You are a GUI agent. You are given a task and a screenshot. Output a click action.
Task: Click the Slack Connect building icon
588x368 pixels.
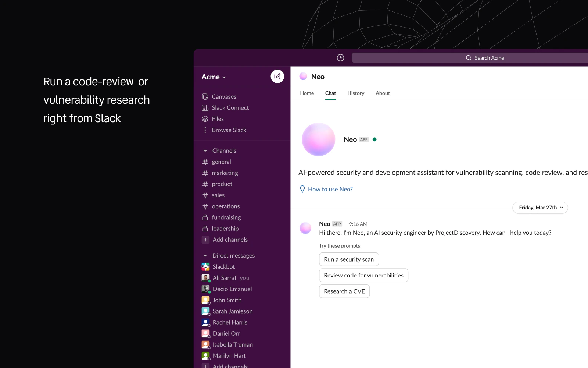click(205, 108)
